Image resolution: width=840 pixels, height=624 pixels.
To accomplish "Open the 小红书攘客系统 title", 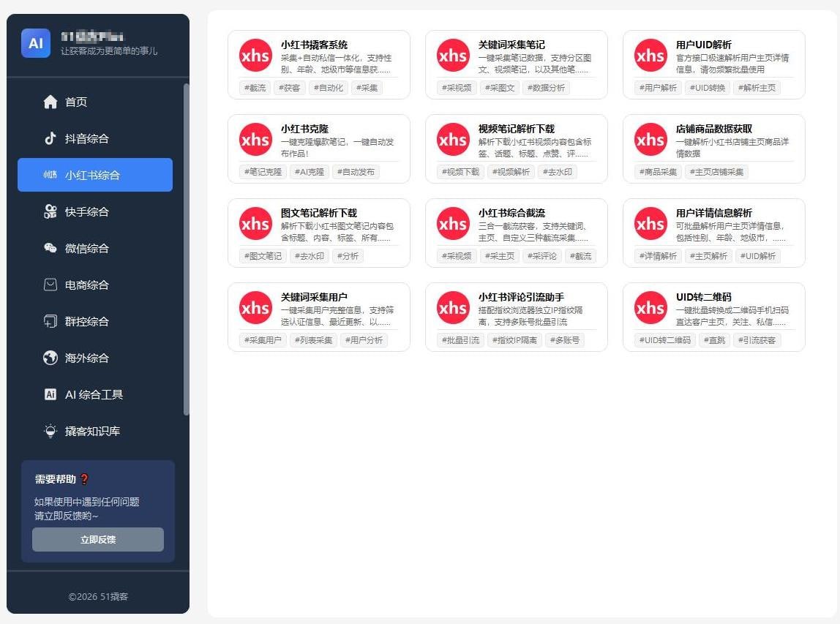I will pos(314,45).
